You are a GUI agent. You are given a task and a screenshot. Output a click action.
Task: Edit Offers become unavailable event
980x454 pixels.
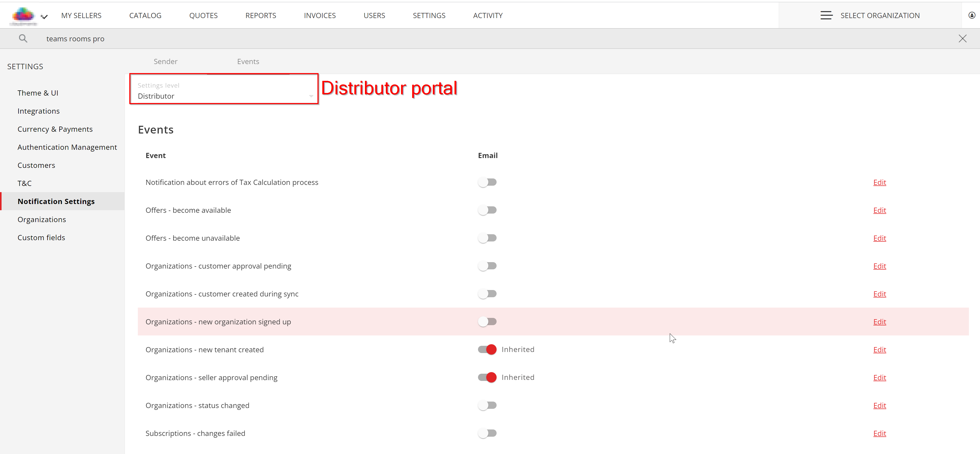pyautogui.click(x=880, y=238)
